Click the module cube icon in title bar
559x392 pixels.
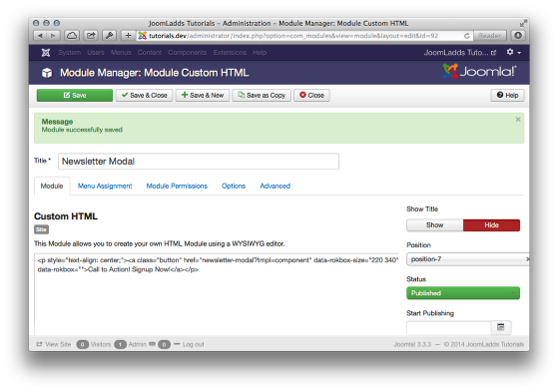point(47,73)
